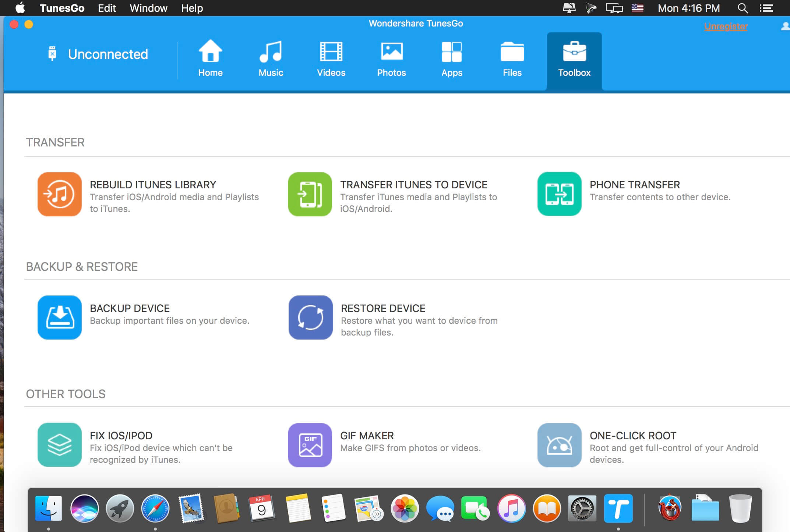Open the Apple menu
790x532 pixels.
[x=20, y=8]
